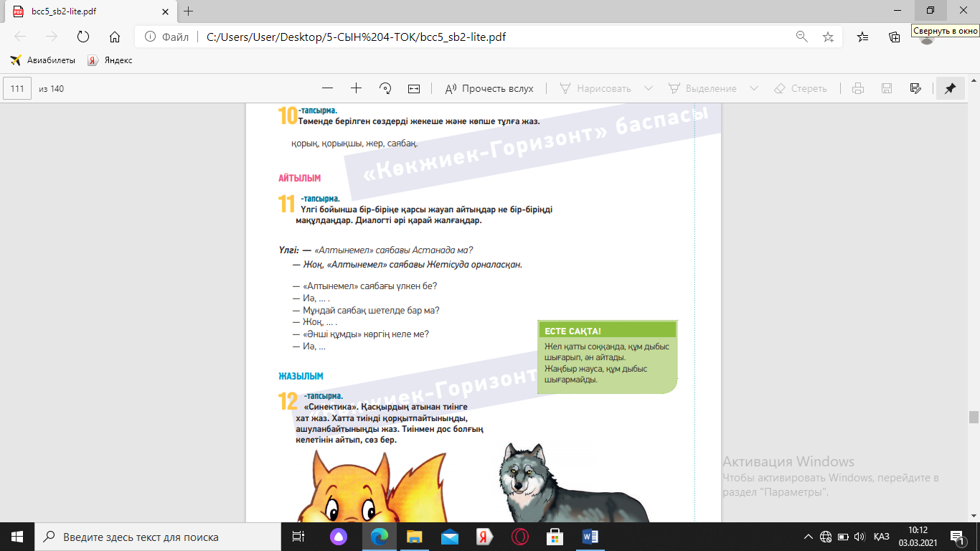Start Прочесть вслух read aloud
This screenshot has width=980, height=551.
[489, 88]
